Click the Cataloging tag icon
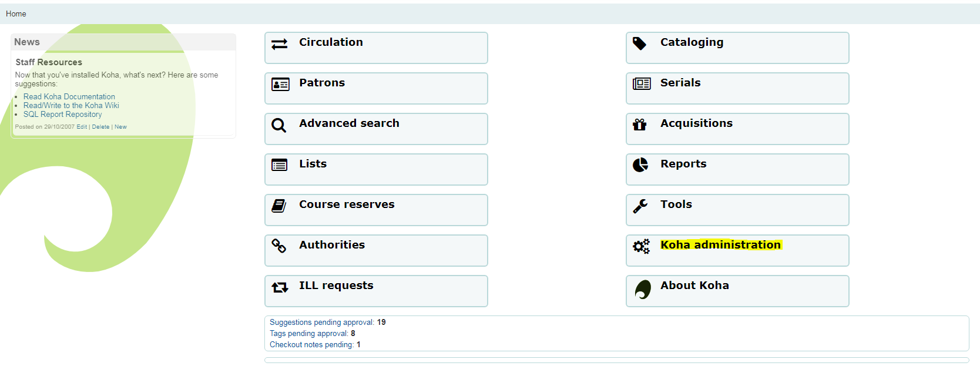The width and height of the screenshot is (980, 376). pyautogui.click(x=640, y=43)
